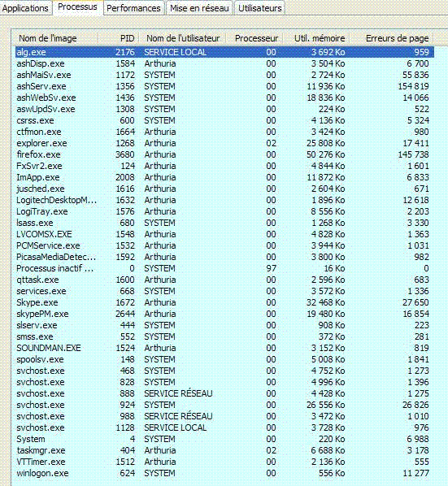This screenshot has height=486, width=448.
Task: Highlight the Skype.exe process
Action: tap(224, 302)
